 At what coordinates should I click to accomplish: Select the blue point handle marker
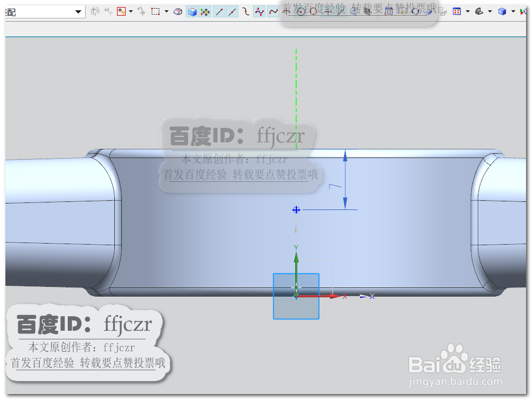tap(296, 210)
